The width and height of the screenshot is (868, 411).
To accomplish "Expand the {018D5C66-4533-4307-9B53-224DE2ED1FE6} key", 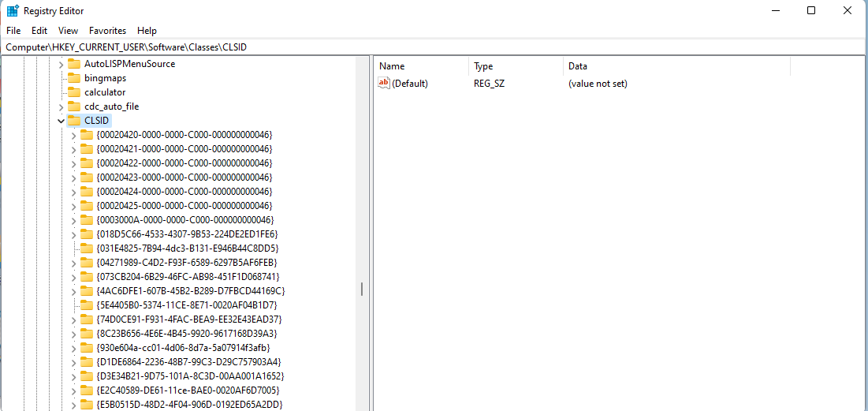I will click(73, 234).
